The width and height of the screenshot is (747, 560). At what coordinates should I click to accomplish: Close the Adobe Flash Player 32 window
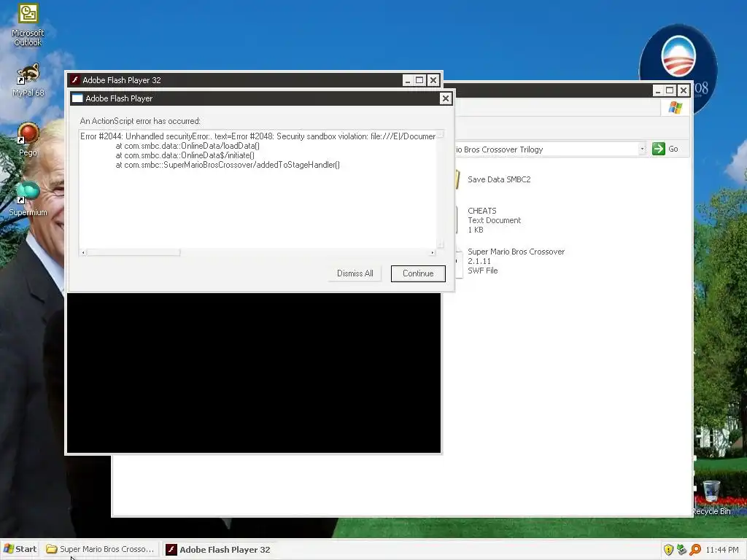433,80
